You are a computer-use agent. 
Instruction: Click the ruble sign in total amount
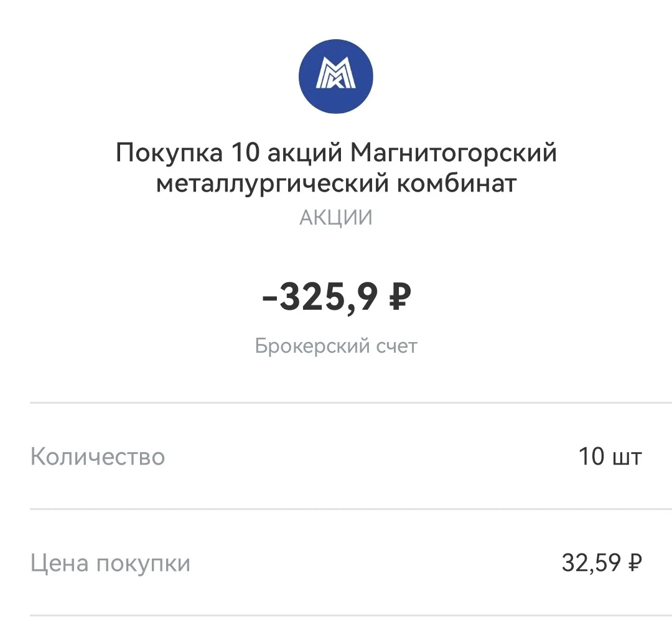pos(400,297)
